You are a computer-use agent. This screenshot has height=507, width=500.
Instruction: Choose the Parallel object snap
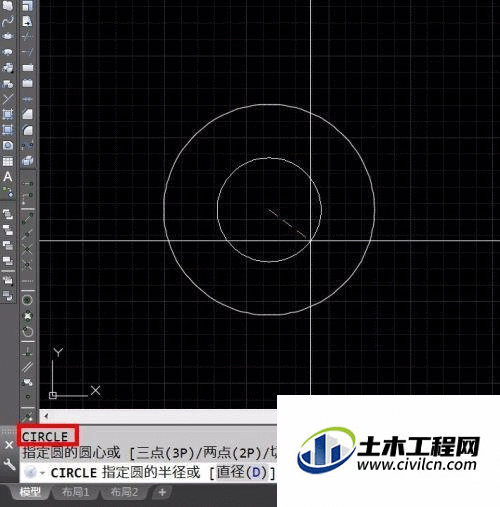pos(27,367)
